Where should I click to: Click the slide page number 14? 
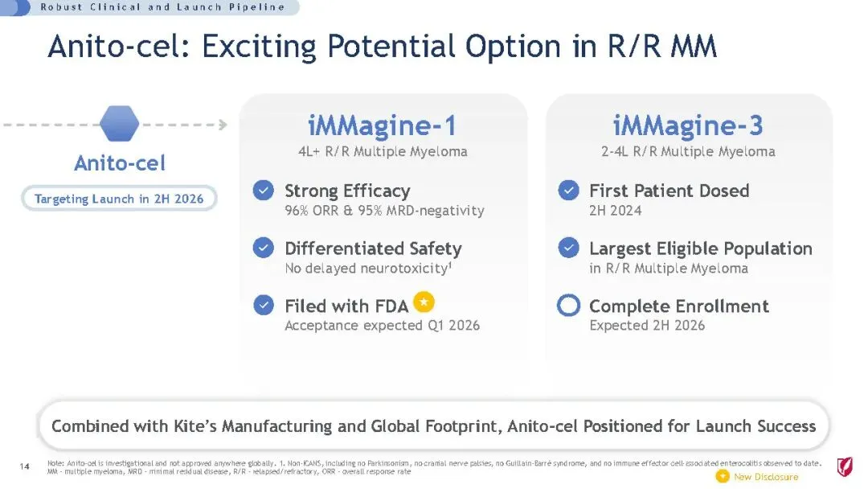24,466
